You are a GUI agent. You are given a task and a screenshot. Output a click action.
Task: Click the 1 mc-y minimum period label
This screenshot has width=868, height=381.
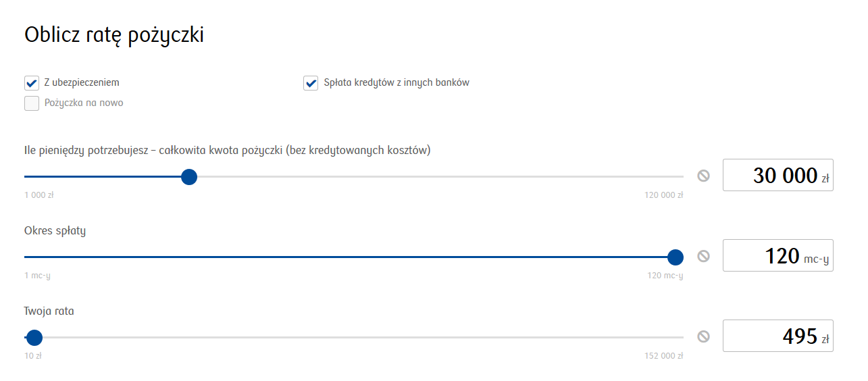point(37,276)
